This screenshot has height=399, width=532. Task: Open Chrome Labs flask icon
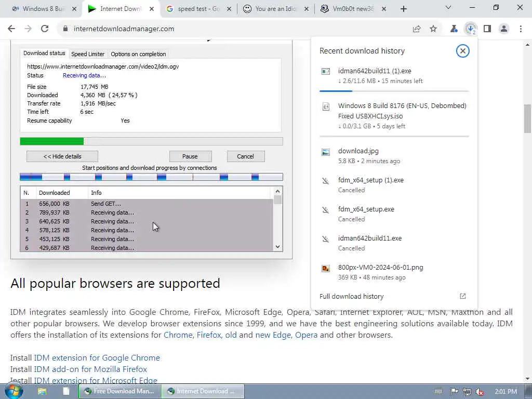click(454, 29)
